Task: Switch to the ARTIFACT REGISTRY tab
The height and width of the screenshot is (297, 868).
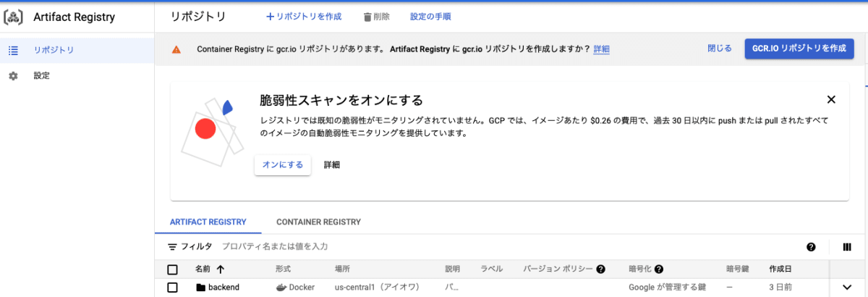Action: click(x=208, y=222)
